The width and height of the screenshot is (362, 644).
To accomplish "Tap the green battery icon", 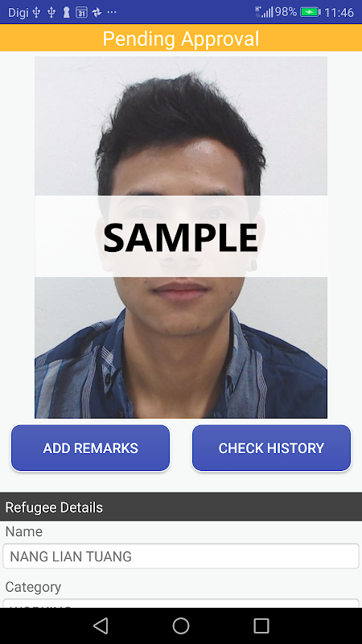I will 311,12.
